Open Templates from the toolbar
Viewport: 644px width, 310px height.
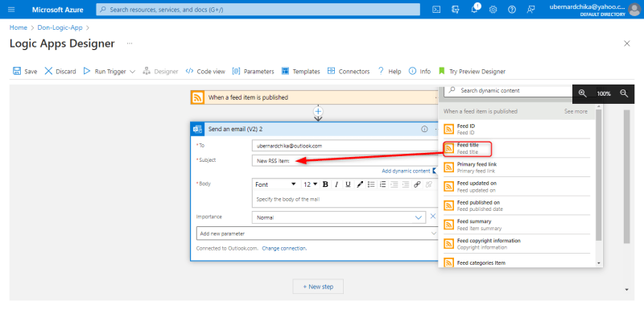pos(300,71)
